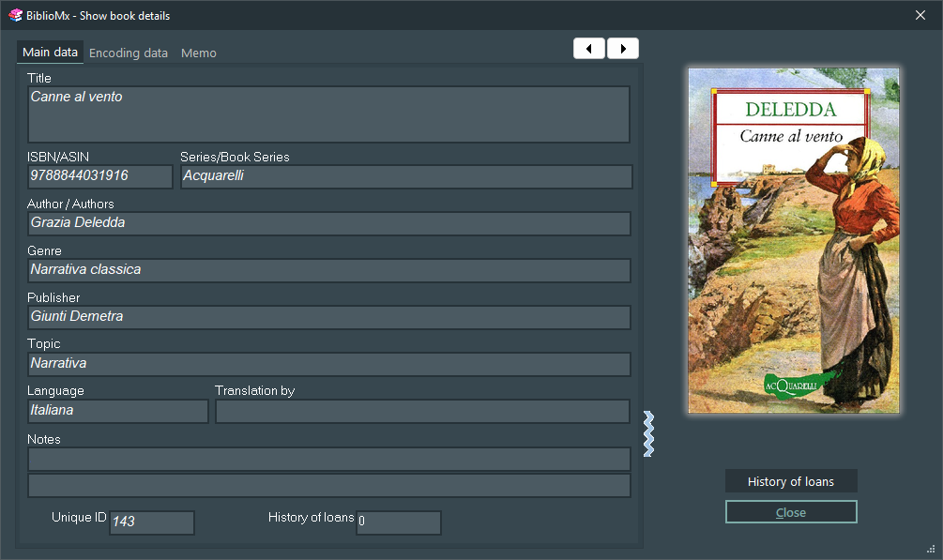
Task: Navigate to the previous book record
Action: (x=588, y=48)
